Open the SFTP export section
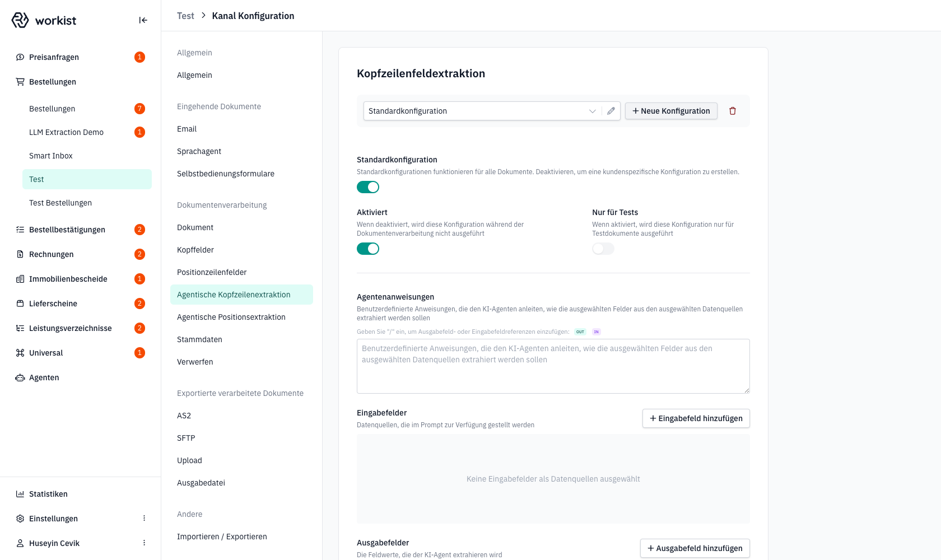This screenshot has height=560, width=941. coord(241,438)
